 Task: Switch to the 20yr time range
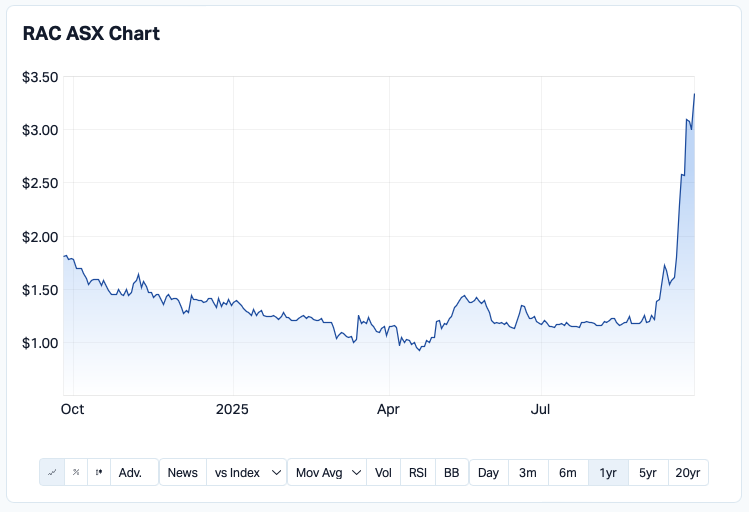point(688,473)
